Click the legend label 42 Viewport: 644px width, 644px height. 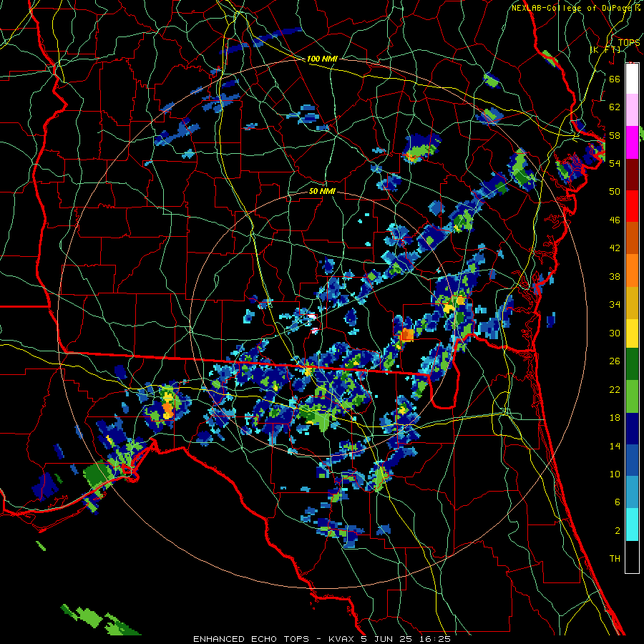tap(615, 248)
